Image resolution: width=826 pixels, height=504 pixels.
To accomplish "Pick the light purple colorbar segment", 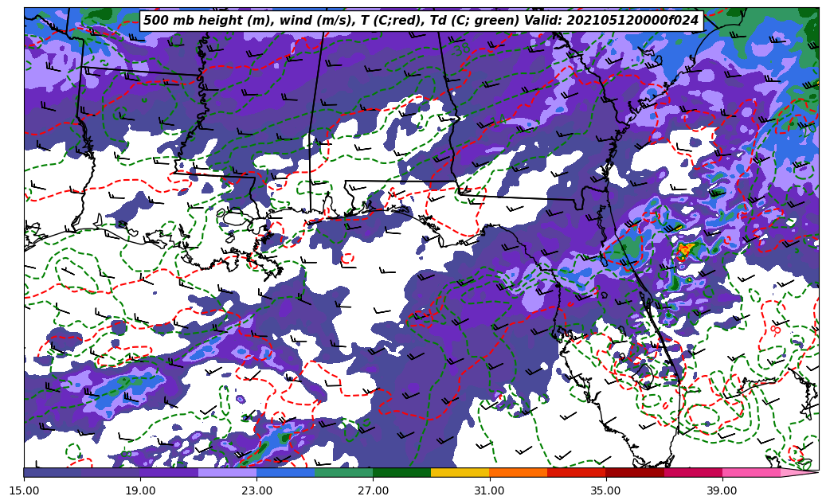I will 227,472.
